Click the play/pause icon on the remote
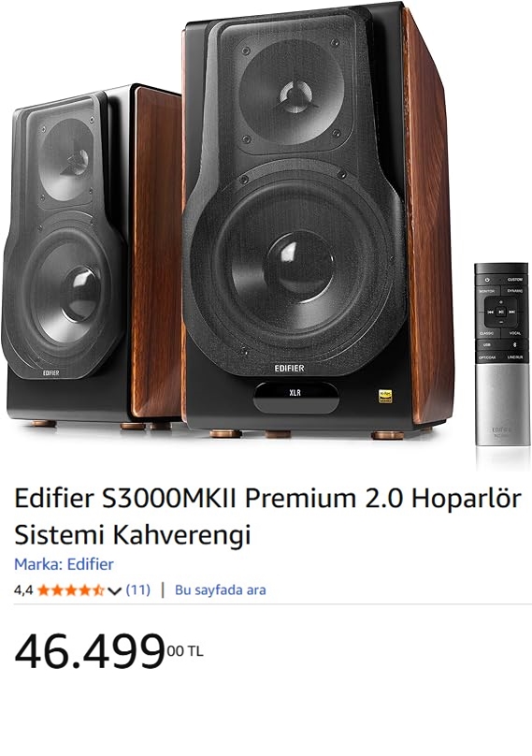This screenshot has height=756, width=532. [x=501, y=312]
